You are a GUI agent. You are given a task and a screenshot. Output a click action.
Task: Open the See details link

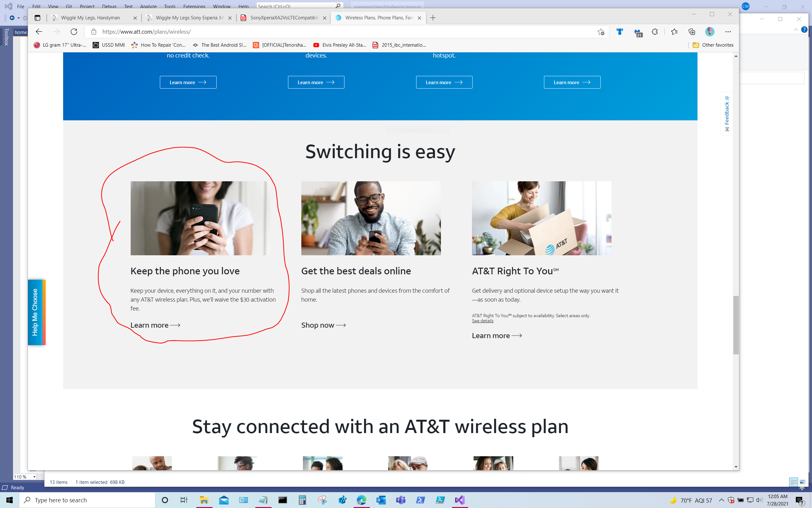click(x=482, y=321)
